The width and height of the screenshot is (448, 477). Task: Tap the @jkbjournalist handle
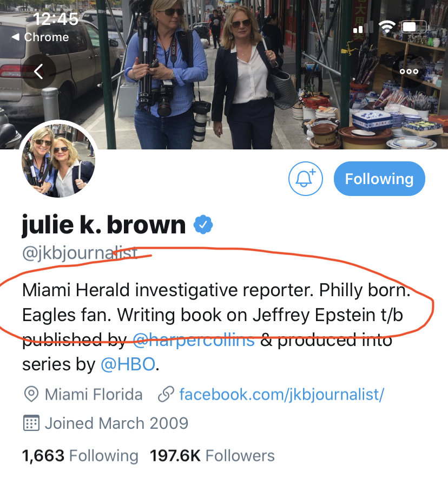coord(80,253)
